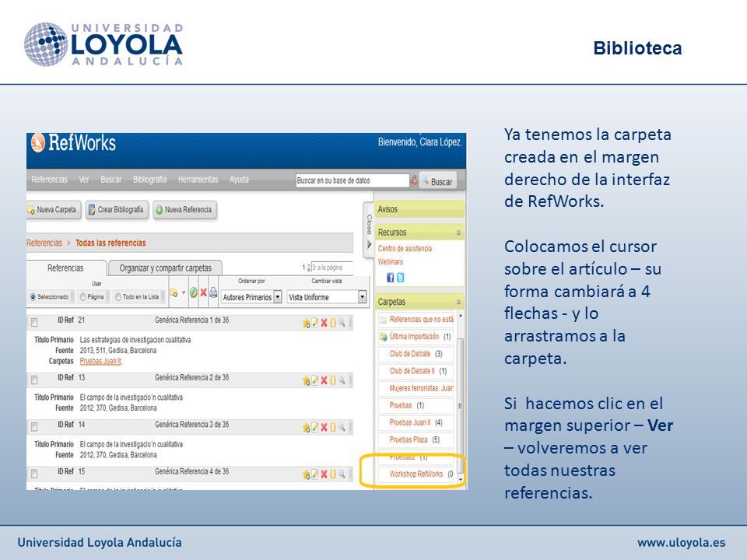
Task: Collapse the Recursos panel with its header toggle
Action: [459, 233]
